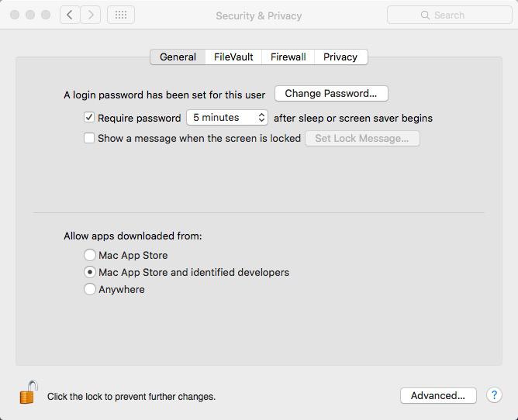
Task: Show all preferences grid icon
Action: click(x=121, y=15)
